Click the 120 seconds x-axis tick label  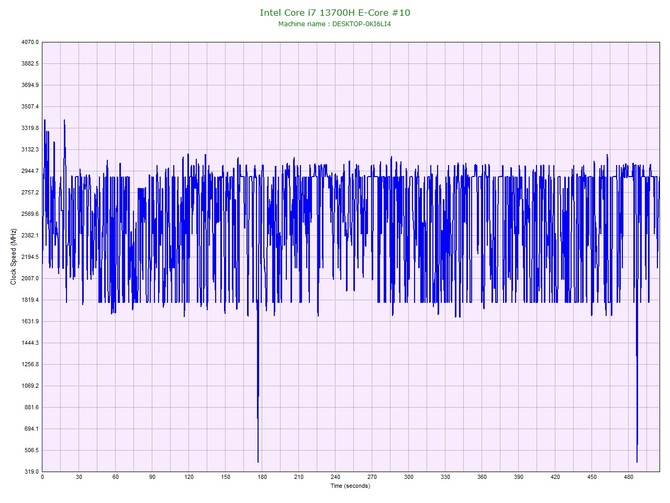189,477
